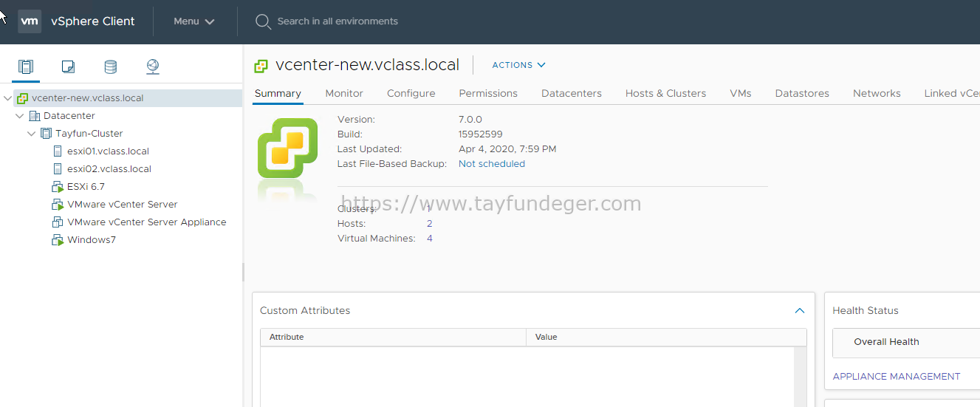This screenshot has height=407, width=980.
Task: Collapse the vcenter-new.vclass.local tree node
Action: pyautogui.click(x=8, y=98)
